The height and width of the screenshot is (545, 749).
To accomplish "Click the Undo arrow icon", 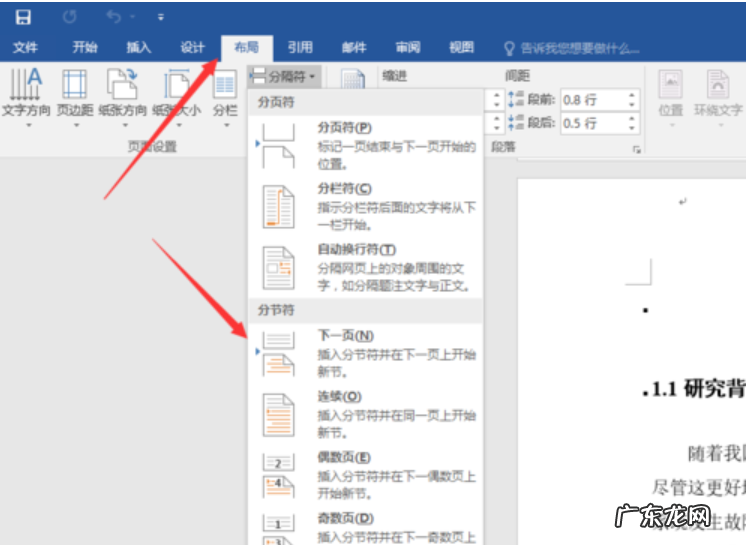I will point(114,17).
